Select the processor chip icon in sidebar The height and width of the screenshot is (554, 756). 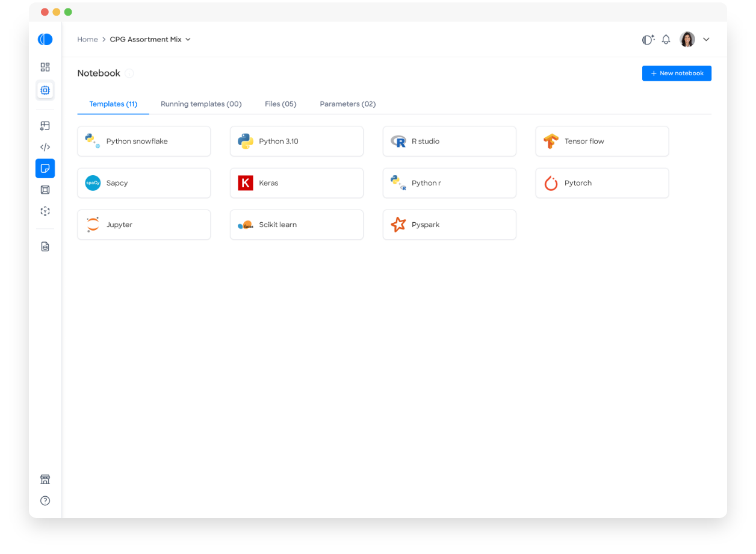pos(45,90)
